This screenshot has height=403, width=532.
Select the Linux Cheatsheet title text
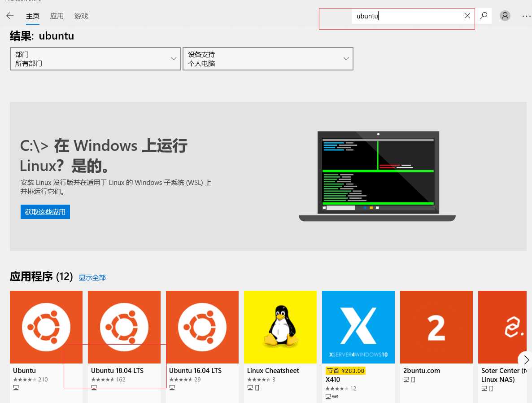pos(273,370)
